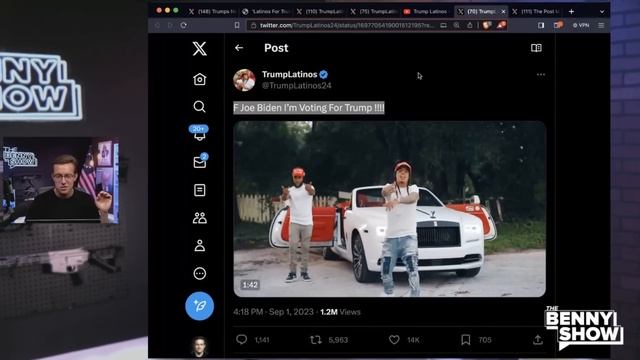Switch to the 'Trump Latinos' YouTube tab
Screen dimensions: 640x360
(427, 11)
